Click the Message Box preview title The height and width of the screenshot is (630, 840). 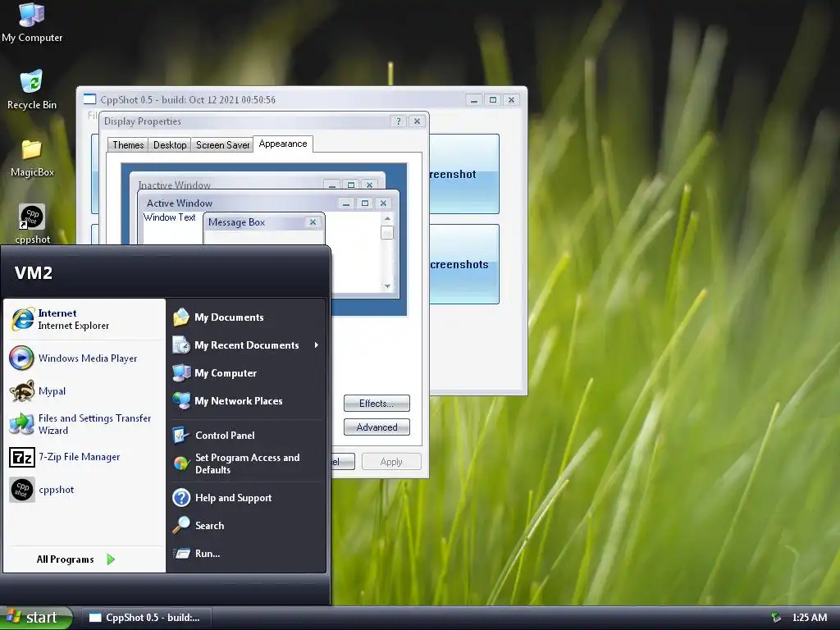pos(237,222)
